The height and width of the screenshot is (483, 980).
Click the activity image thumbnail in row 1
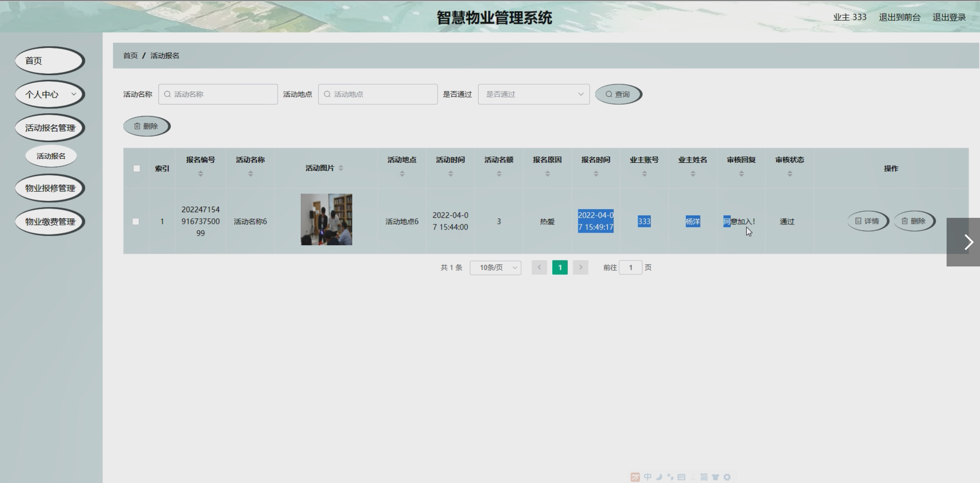tap(326, 220)
